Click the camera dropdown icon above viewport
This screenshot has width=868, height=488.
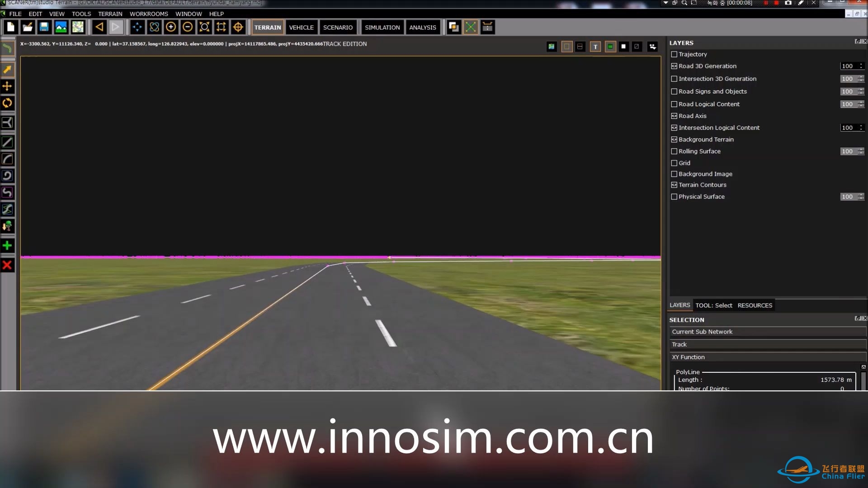click(652, 47)
